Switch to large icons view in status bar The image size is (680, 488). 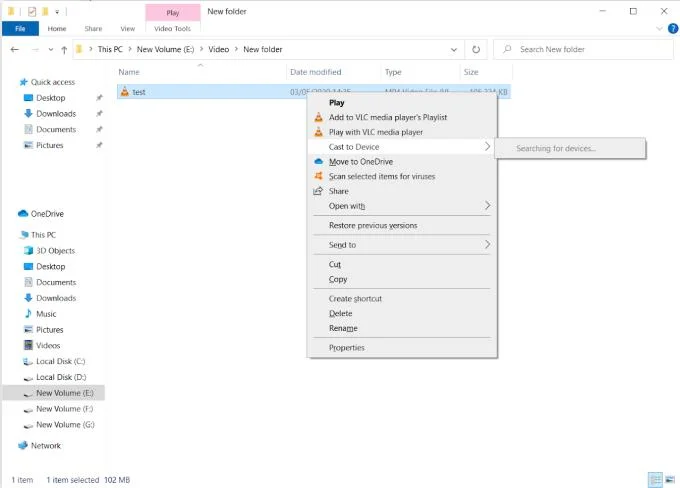pos(670,480)
